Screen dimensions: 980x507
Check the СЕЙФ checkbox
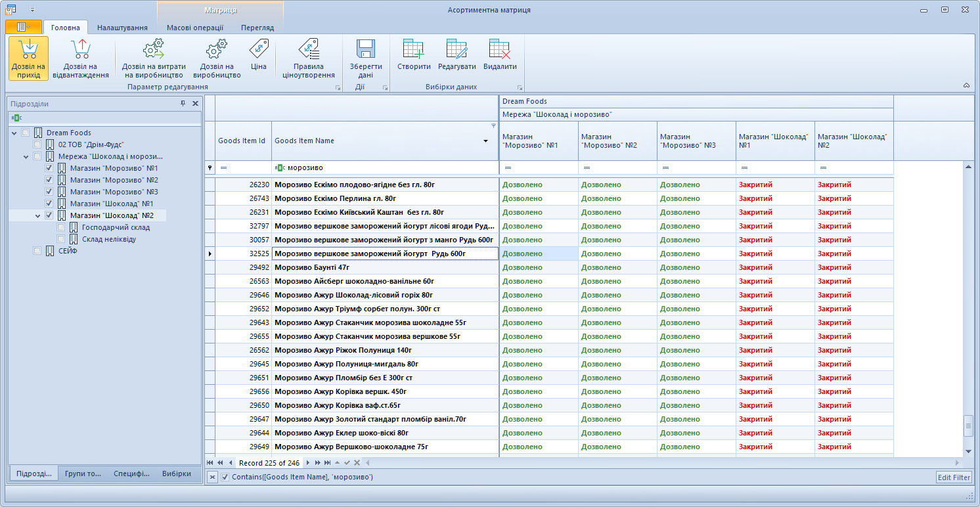[37, 251]
